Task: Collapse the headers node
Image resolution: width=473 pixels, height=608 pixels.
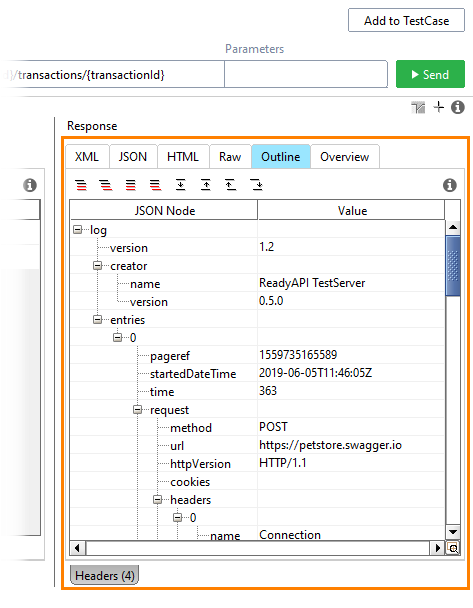Action: click(157, 500)
